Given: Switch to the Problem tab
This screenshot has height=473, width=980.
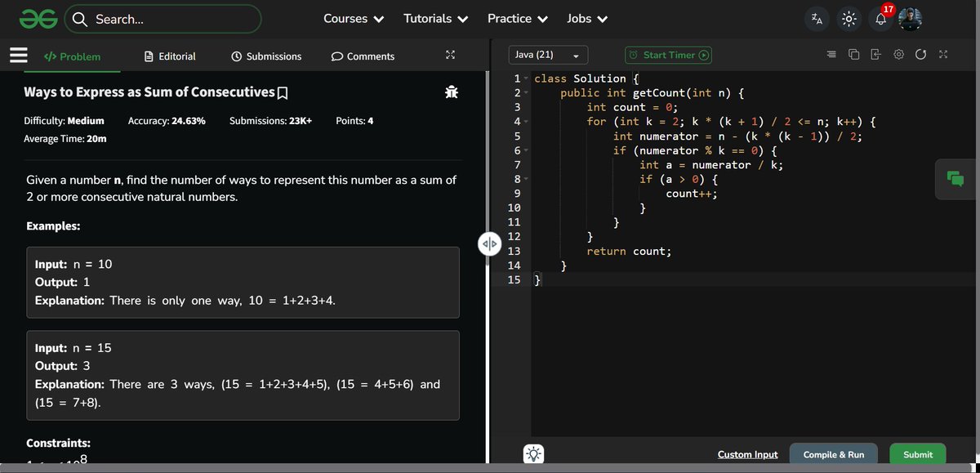Looking at the screenshot, I should [72, 56].
